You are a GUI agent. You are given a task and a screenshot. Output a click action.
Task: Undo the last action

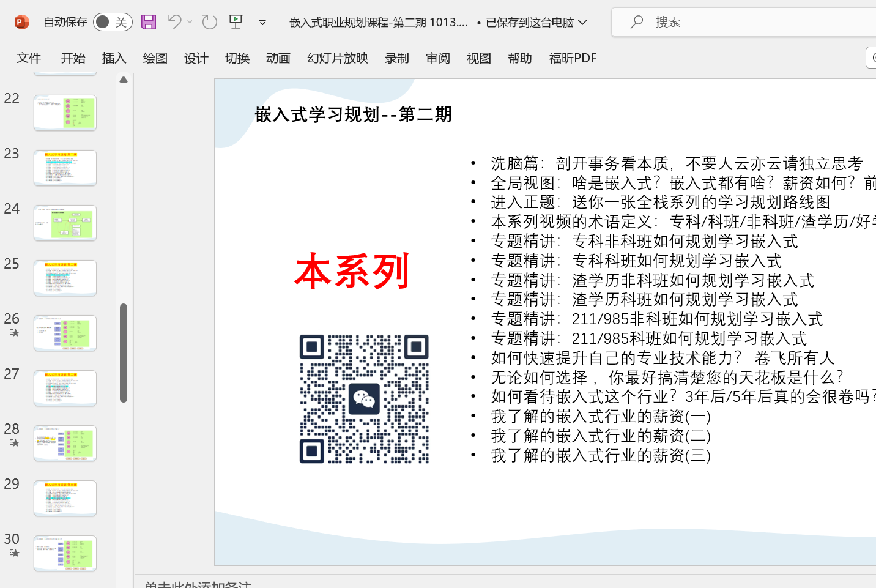(174, 22)
